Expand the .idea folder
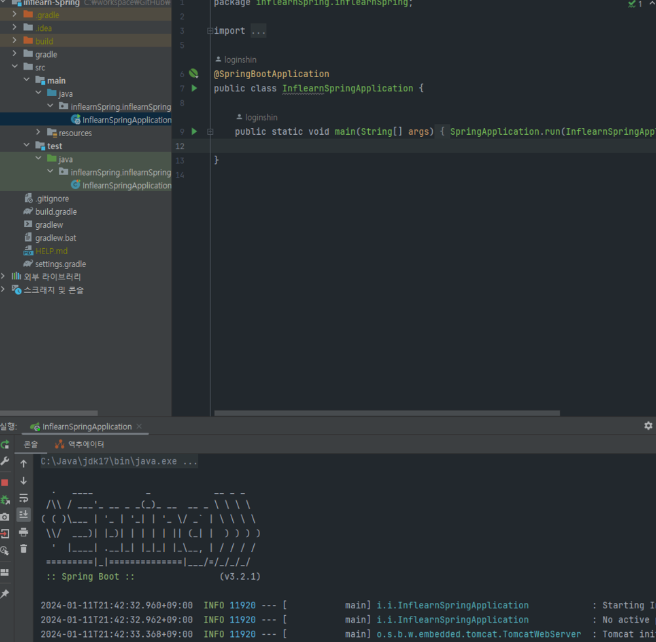 [15, 27]
